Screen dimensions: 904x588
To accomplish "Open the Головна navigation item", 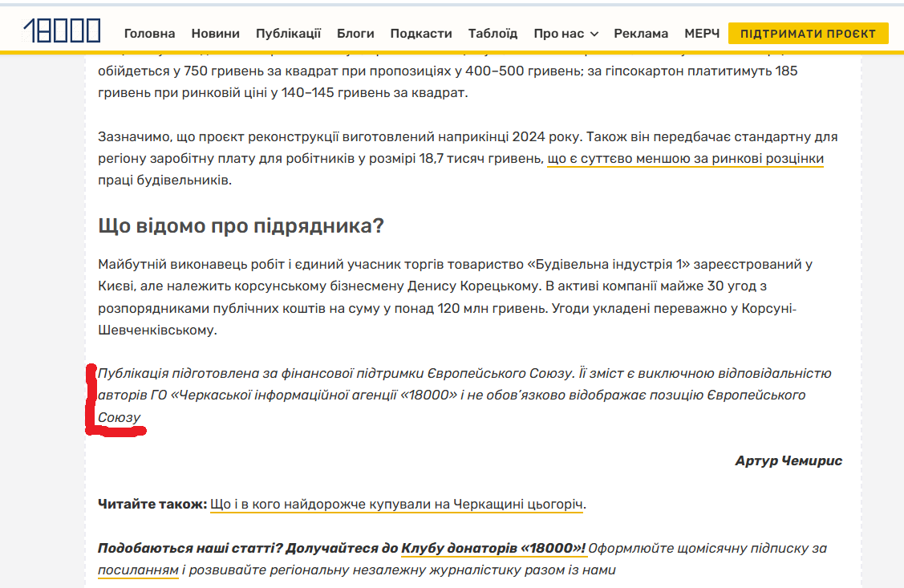I will coord(149,34).
